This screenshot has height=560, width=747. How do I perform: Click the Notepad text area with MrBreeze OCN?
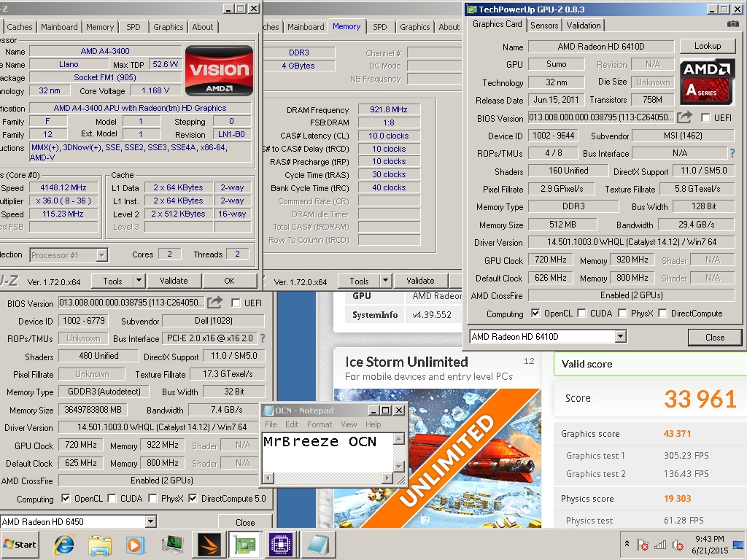(328, 451)
